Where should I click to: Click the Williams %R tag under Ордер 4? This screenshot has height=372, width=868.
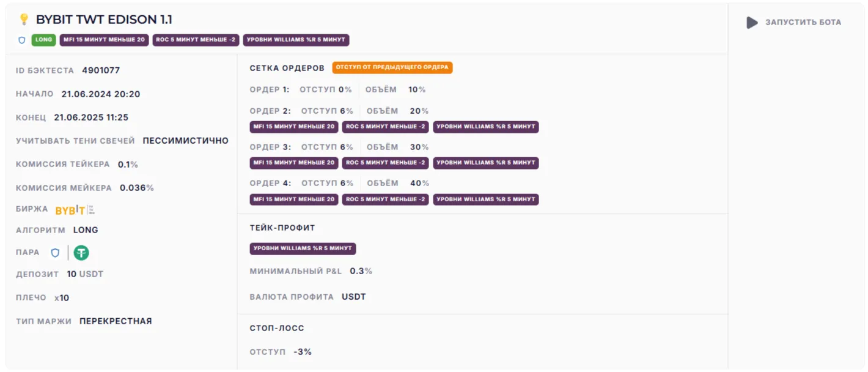tap(486, 199)
